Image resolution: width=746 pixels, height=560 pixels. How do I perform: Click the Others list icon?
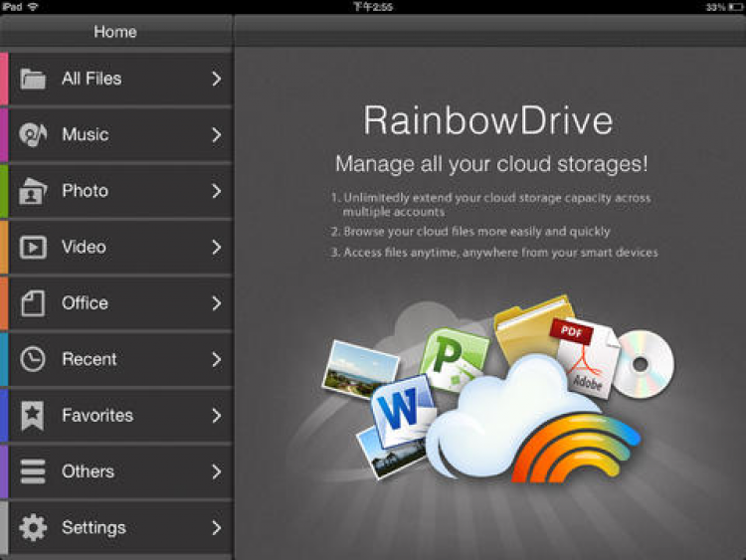[x=33, y=471]
